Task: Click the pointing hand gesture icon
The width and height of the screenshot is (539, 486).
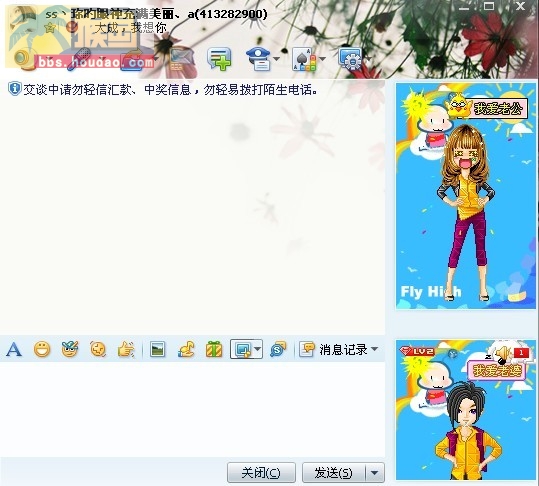Action: tap(126, 350)
